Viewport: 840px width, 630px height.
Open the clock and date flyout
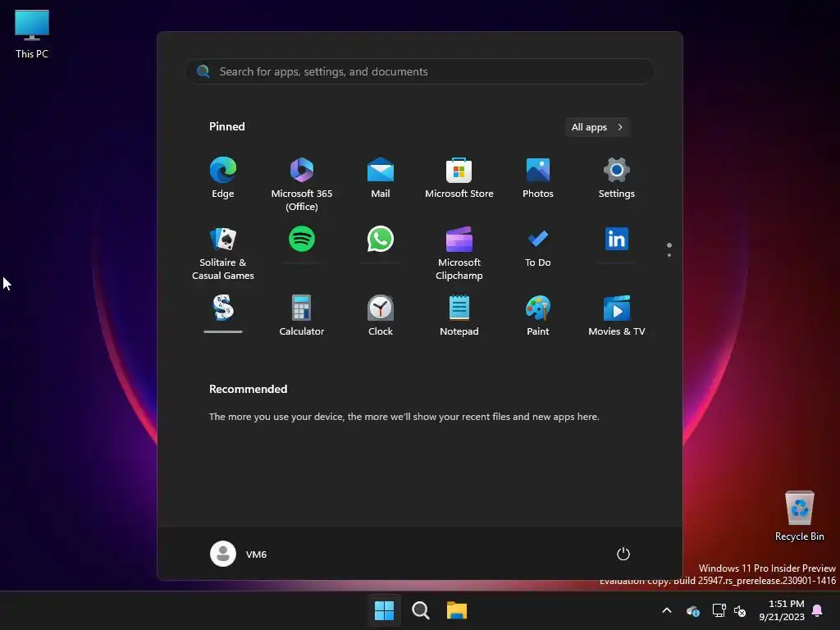782,610
